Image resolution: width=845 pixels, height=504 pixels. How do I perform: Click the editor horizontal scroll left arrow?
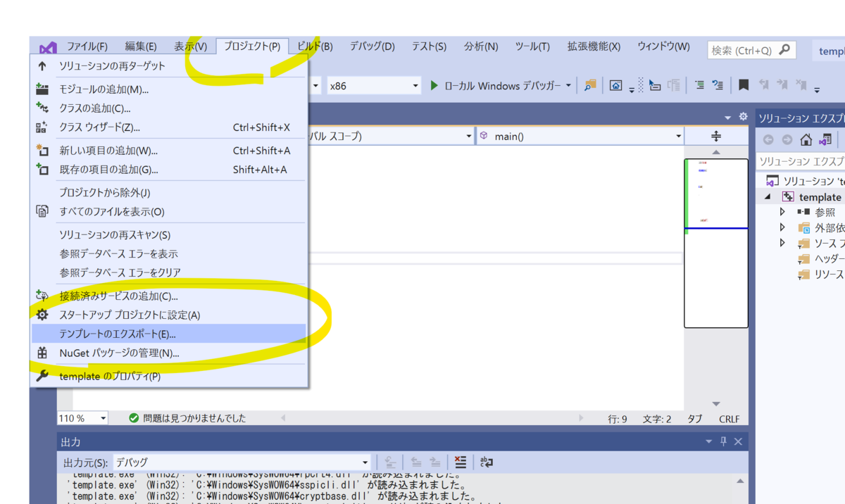(283, 418)
